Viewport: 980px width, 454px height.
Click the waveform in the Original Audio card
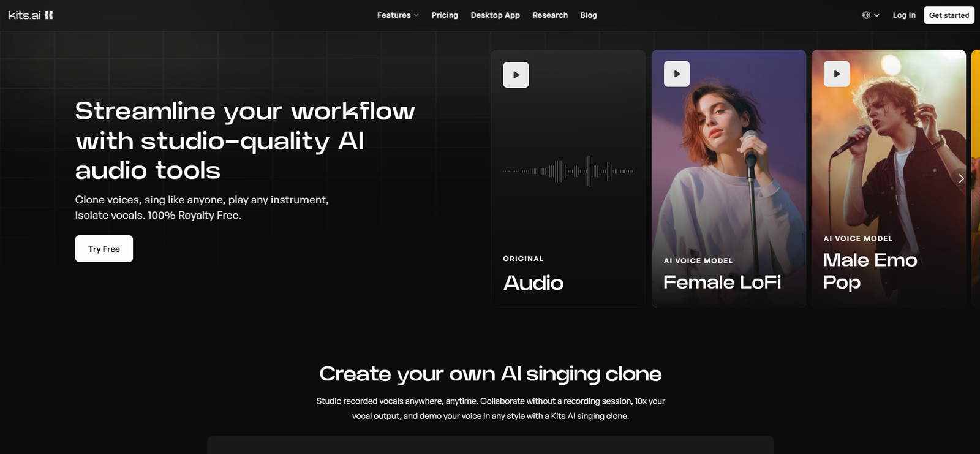(568, 171)
